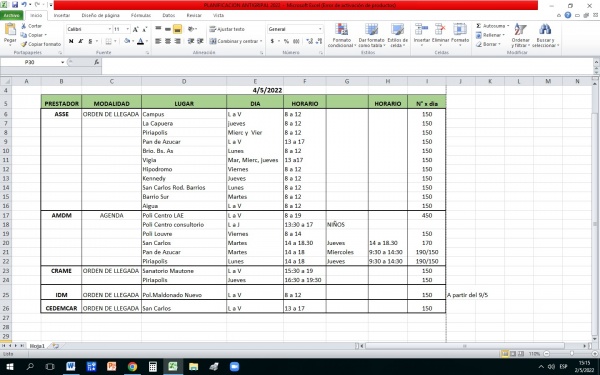Expand the General number format dropdown

(320, 29)
